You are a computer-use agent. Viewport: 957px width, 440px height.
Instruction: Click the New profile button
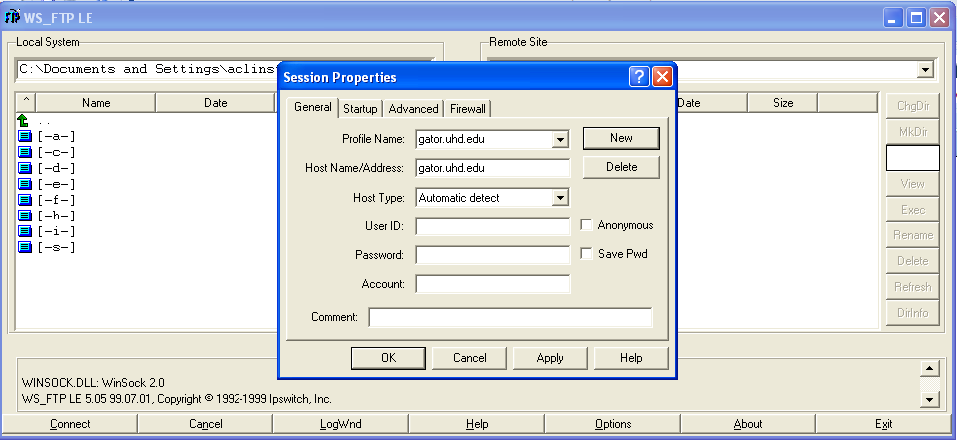[x=621, y=138]
